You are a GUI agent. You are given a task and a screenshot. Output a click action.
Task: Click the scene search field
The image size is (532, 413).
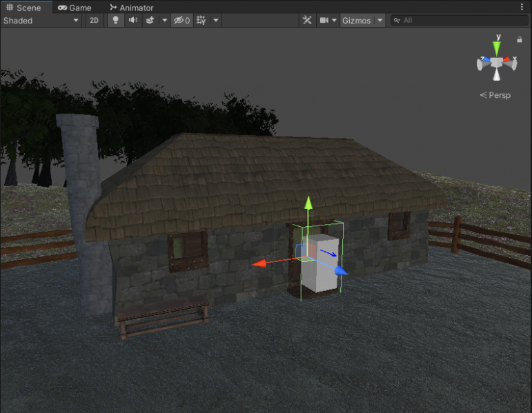(x=459, y=20)
